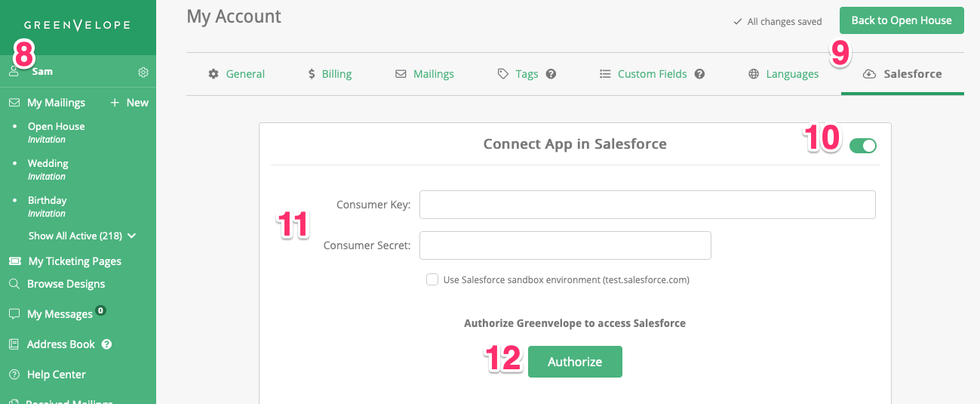Select the Salesforce tab
The image size is (980, 404).
tap(902, 74)
